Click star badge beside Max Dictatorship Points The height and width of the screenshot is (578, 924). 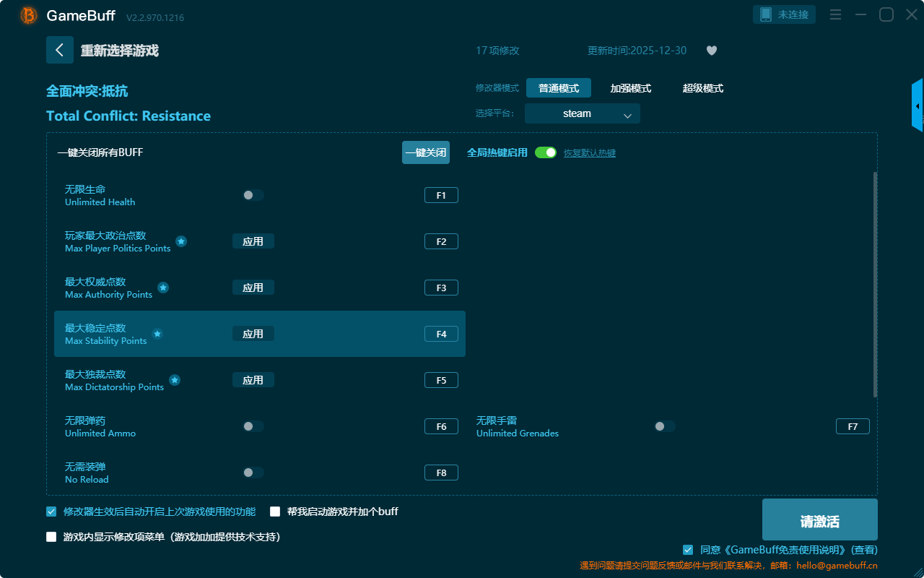[x=175, y=380]
